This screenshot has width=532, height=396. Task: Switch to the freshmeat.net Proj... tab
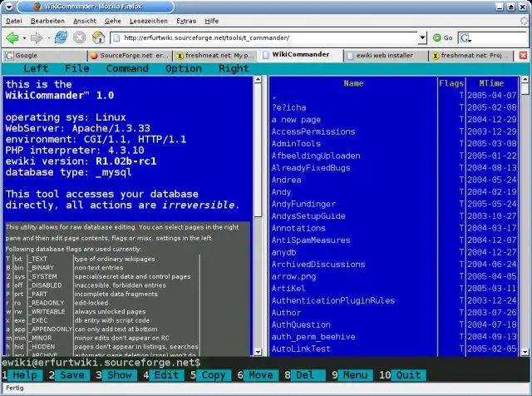point(472,56)
